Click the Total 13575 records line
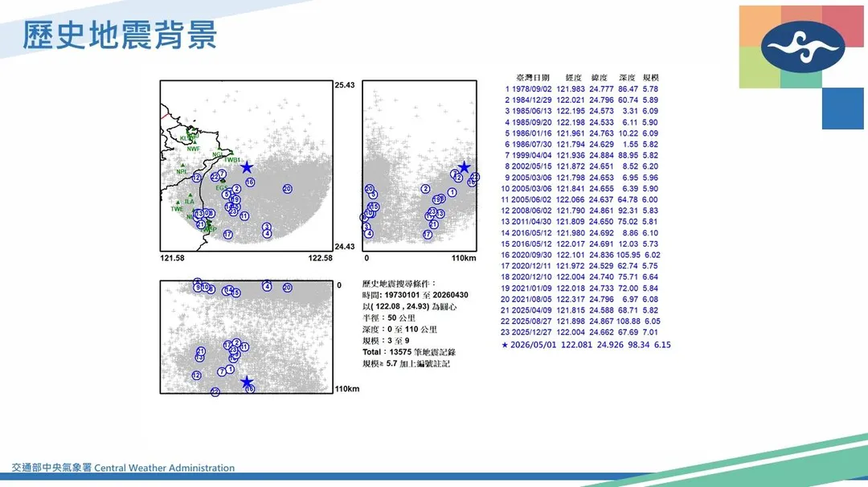The height and width of the screenshot is (487, 868). point(409,352)
